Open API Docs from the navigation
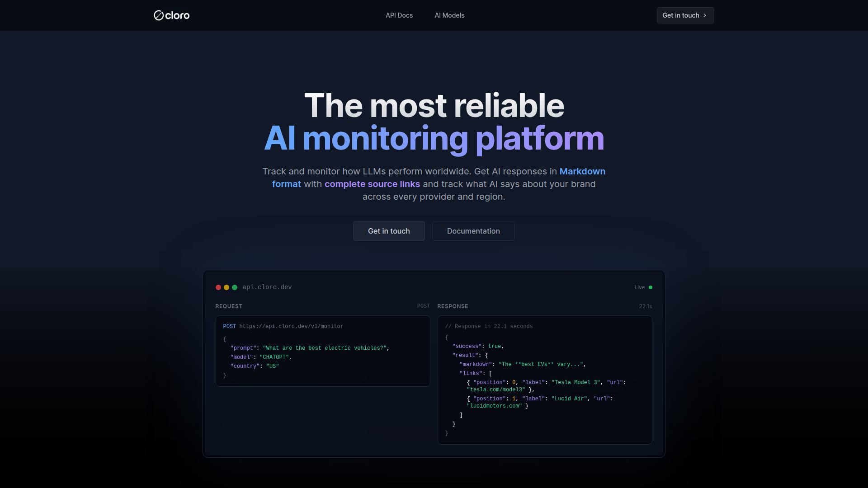868x488 pixels. click(x=399, y=15)
